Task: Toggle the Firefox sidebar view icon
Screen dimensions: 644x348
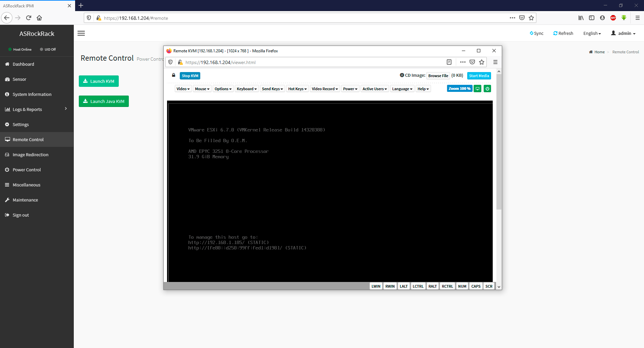Action: coord(592,18)
